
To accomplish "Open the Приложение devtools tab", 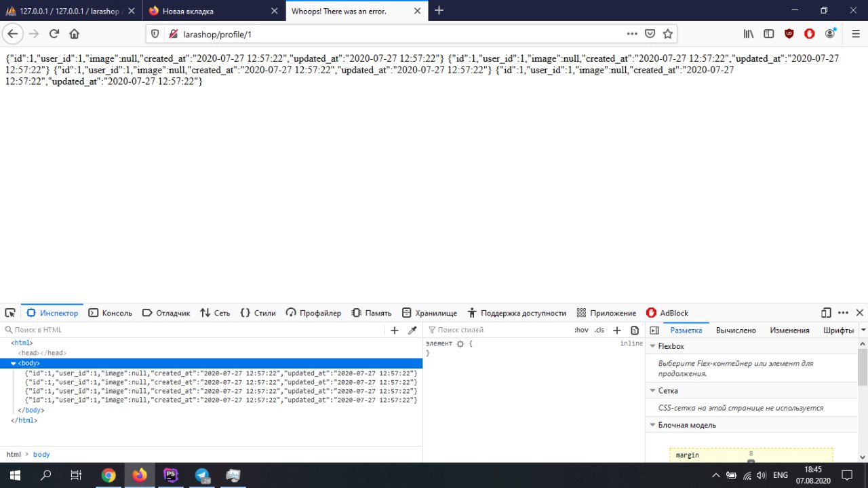I will point(606,313).
